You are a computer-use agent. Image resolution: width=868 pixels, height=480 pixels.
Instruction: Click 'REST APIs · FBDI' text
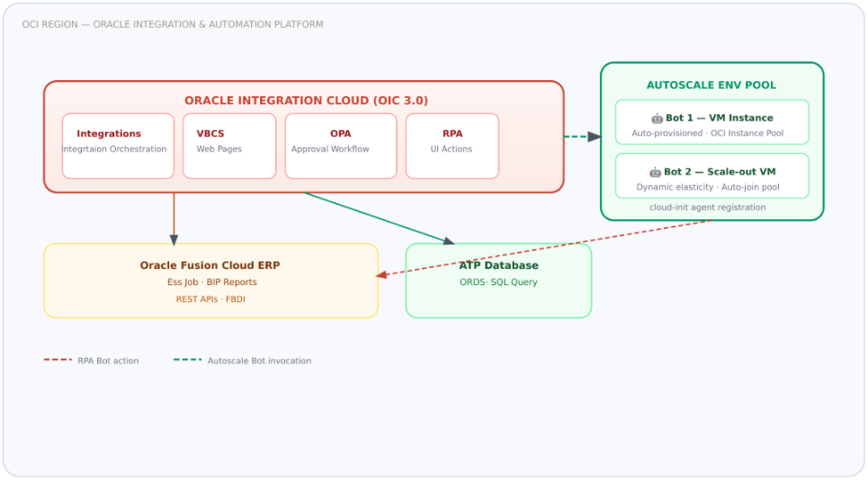pos(210,299)
